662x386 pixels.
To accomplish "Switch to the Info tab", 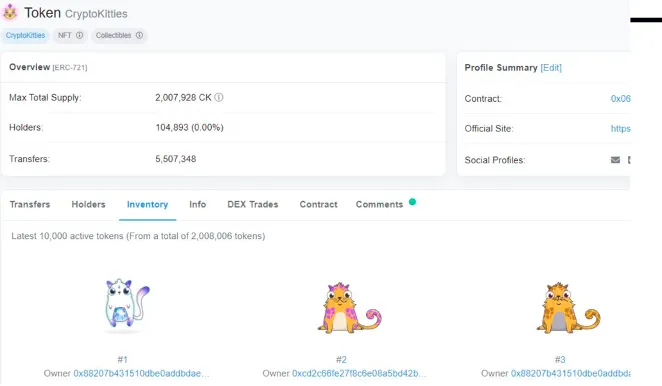I will [198, 204].
